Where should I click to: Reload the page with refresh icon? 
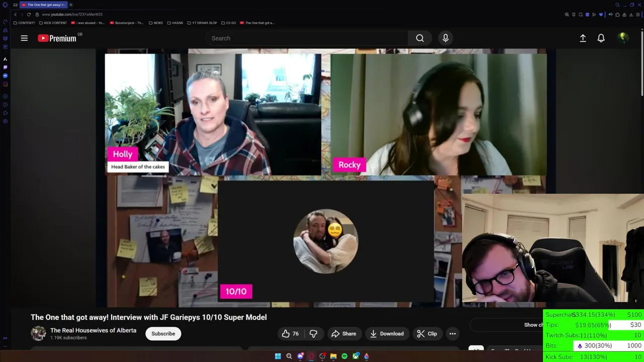click(x=29, y=15)
